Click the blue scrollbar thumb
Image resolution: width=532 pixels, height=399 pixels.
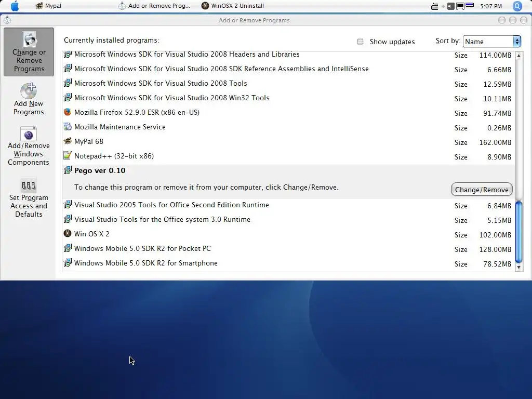[518, 232]
